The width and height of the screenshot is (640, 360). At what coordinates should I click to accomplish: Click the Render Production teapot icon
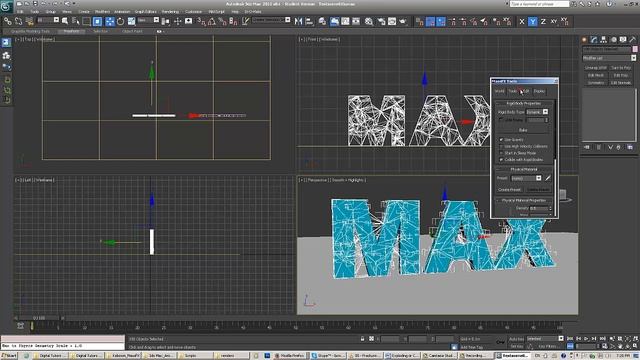[403, 21]
